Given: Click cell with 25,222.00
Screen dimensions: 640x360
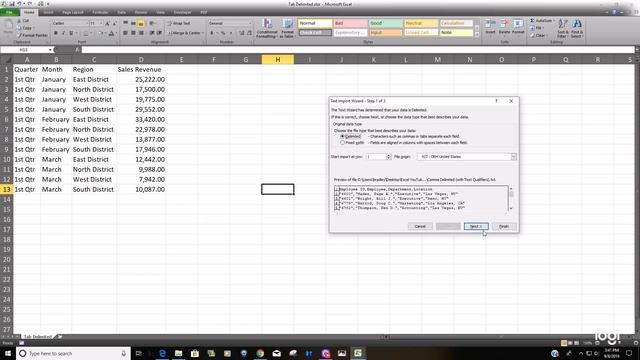Looking at the screenshot, I should point(141,80).
